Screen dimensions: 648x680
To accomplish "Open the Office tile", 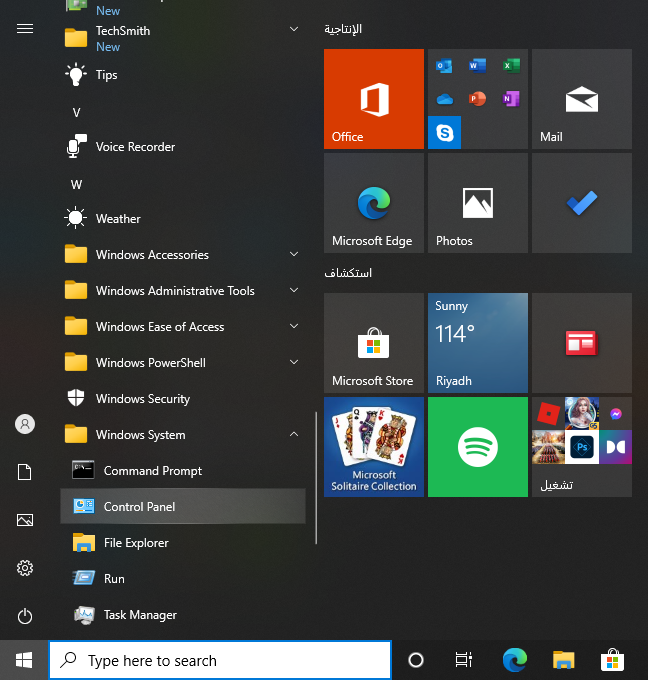I will point(373,99).
